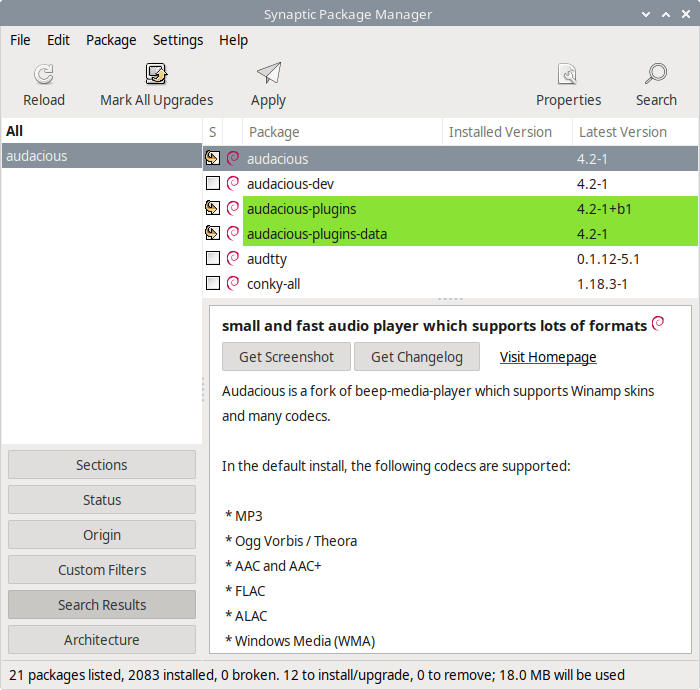
Task: Click Debian logo after the description heading
Action: tap(658, 324)
